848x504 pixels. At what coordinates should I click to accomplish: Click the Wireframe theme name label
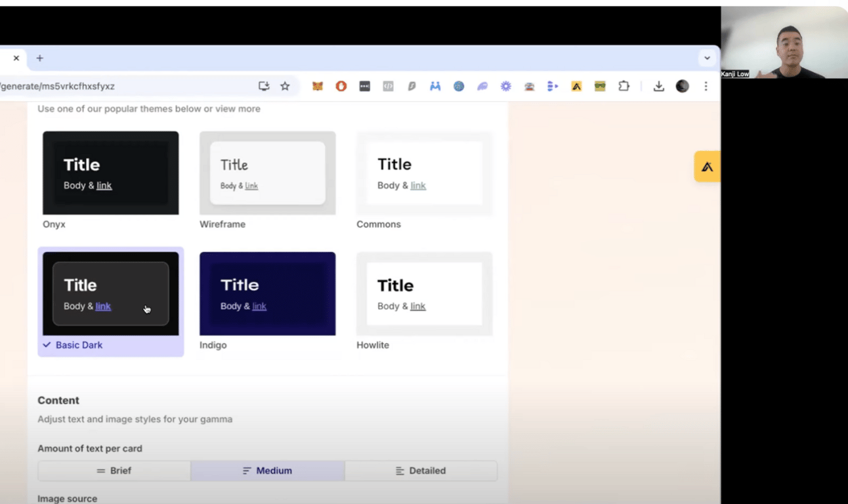click(x=223, y=224)
